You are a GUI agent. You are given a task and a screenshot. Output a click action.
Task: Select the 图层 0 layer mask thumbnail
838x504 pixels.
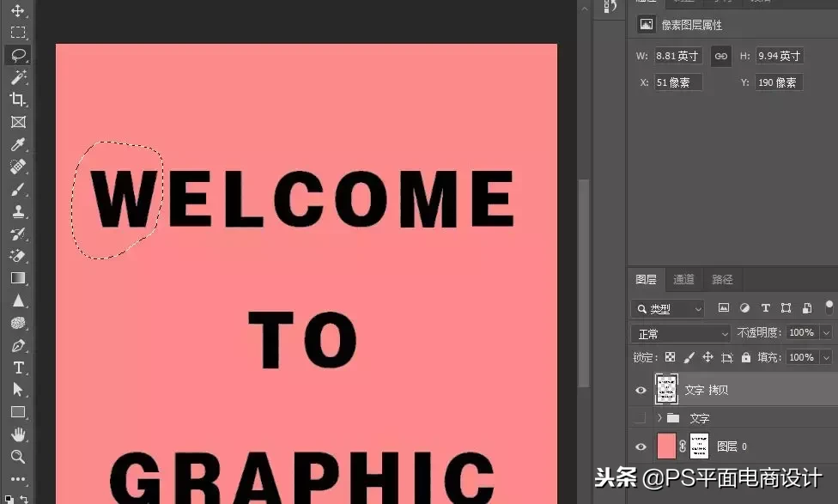point(699,446)
